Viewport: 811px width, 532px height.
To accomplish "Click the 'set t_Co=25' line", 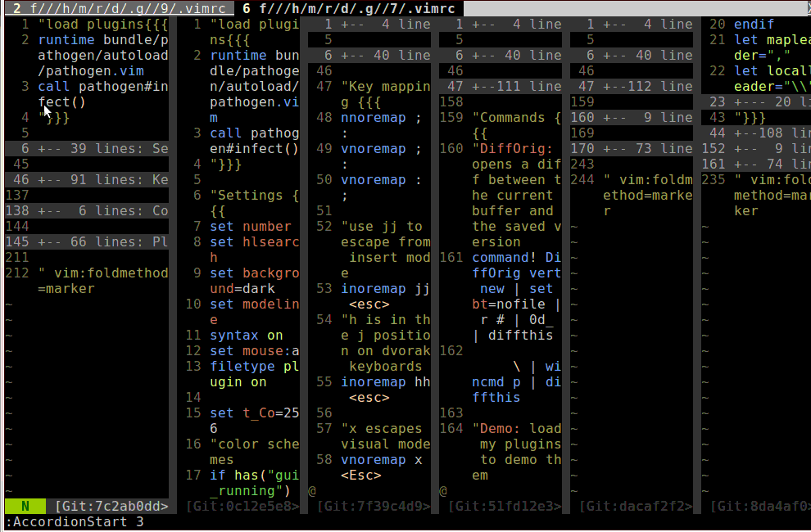I will click(255, 413).
